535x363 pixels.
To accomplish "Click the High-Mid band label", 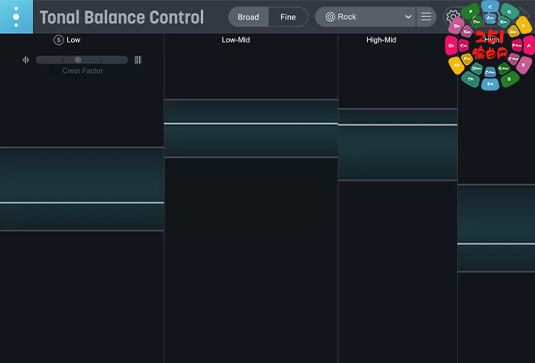I will (x=381, y=40).
